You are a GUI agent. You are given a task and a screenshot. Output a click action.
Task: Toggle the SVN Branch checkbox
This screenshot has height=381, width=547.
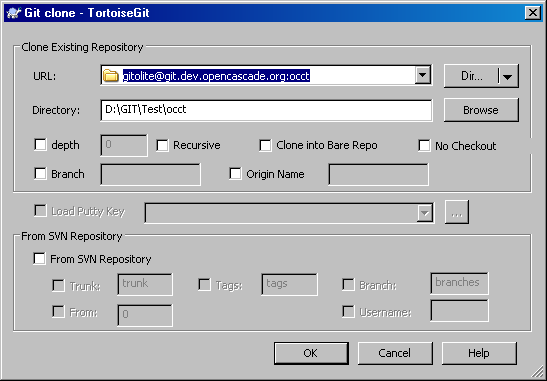click(x=348, y=285)
